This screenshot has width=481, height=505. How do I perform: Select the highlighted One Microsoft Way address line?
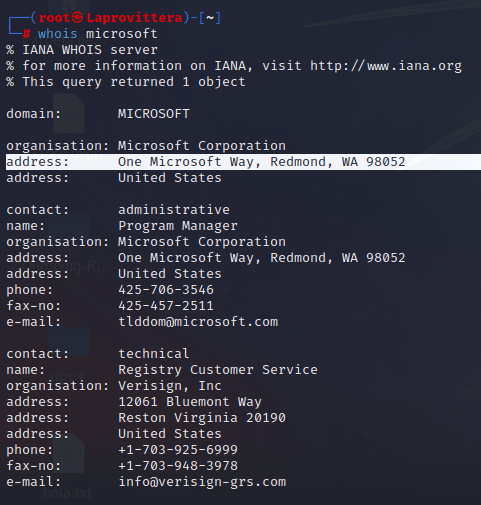tap(243, 162)
